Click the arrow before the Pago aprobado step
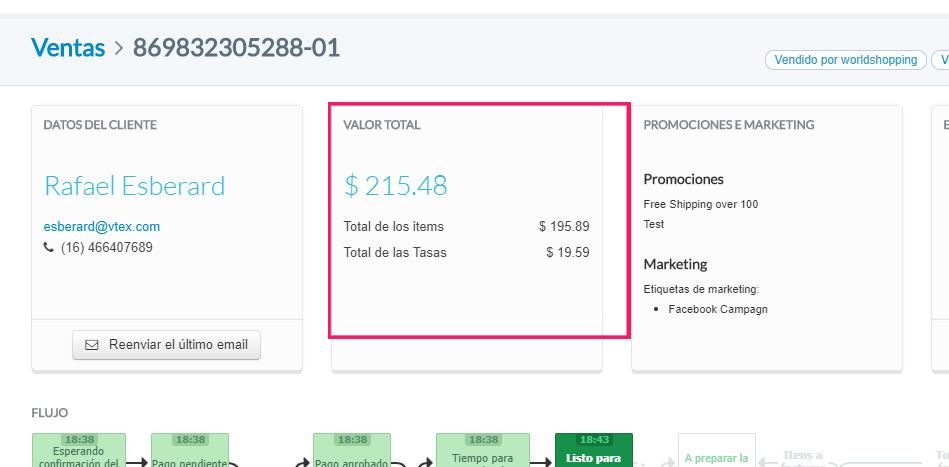 point(303,462)
